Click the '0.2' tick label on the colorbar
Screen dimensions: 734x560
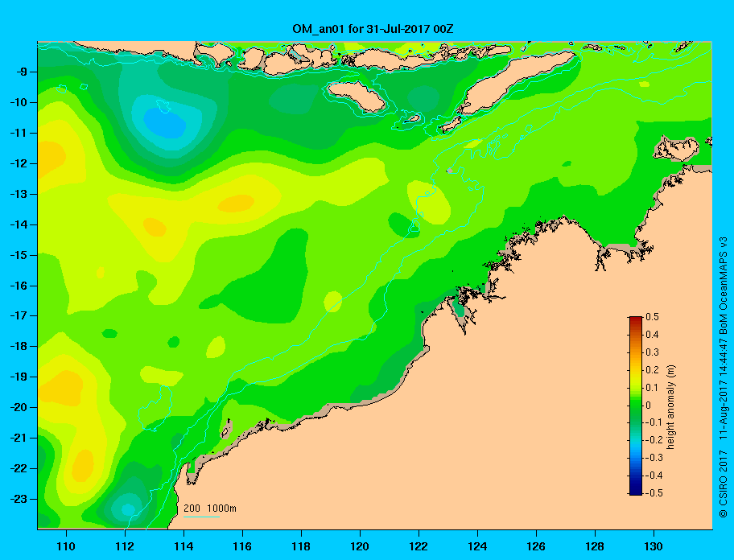coord(652,369)
